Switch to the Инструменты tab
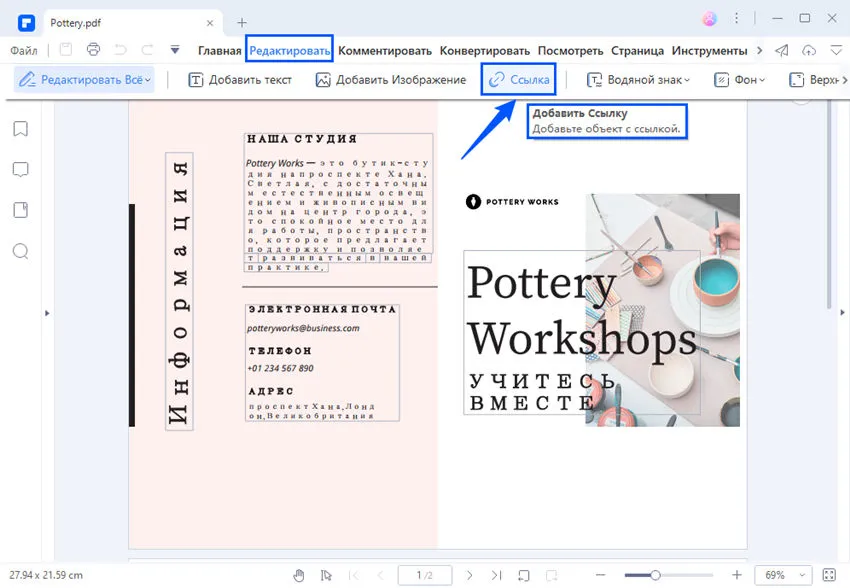The image size is (850, 588). click(710, 51)
